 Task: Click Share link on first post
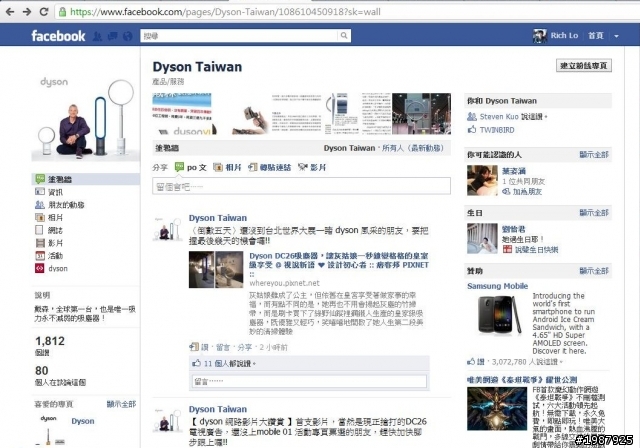coord(244,347)
